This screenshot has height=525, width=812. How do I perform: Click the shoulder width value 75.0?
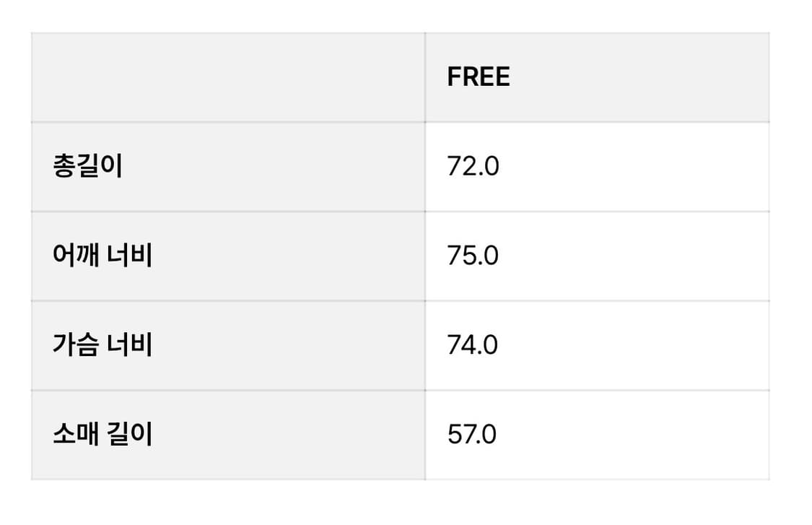coord(473,256)
